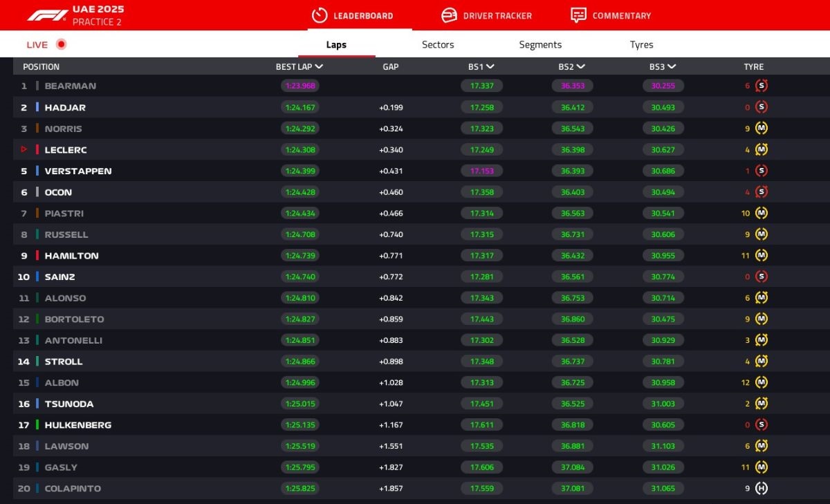Click the Leaderboard stopwatch icon
This screenshot has height=504, width=830.
click(x=319, y=15)
